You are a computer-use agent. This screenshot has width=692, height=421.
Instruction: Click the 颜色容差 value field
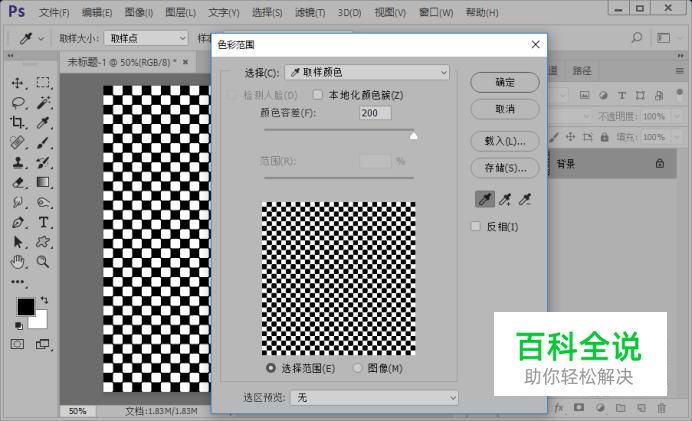pos(375,113)
